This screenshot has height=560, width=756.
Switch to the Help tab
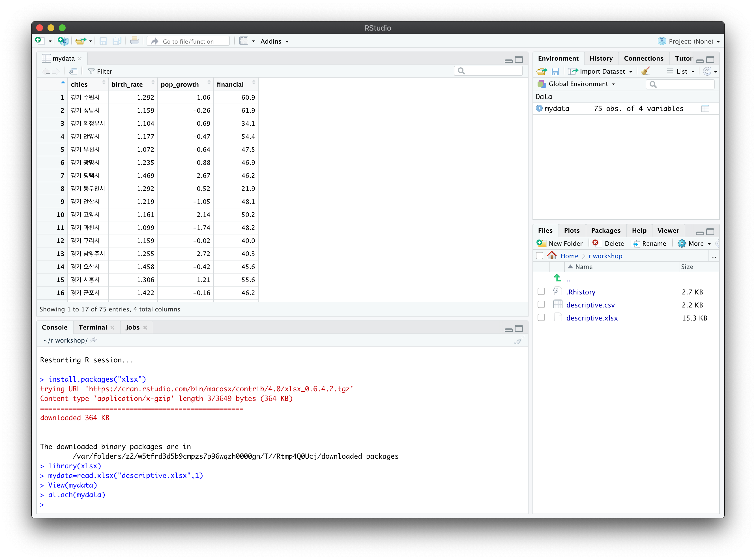point(639,230)
